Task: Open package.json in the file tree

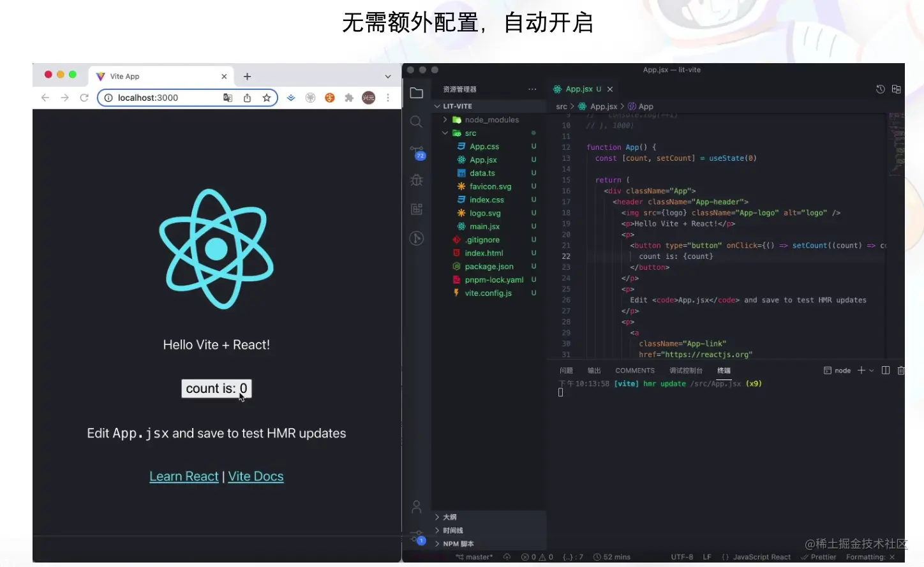Action: coord(489,267)
